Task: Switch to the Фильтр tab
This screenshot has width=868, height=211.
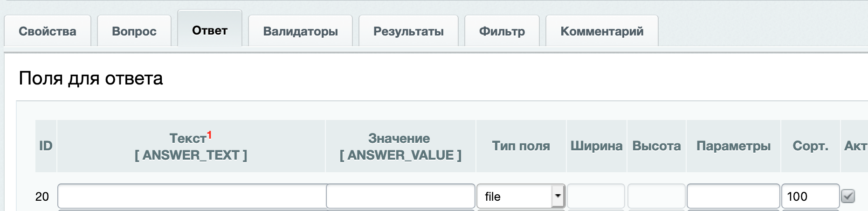Action: pyautogui.click(x=502, y=31)
